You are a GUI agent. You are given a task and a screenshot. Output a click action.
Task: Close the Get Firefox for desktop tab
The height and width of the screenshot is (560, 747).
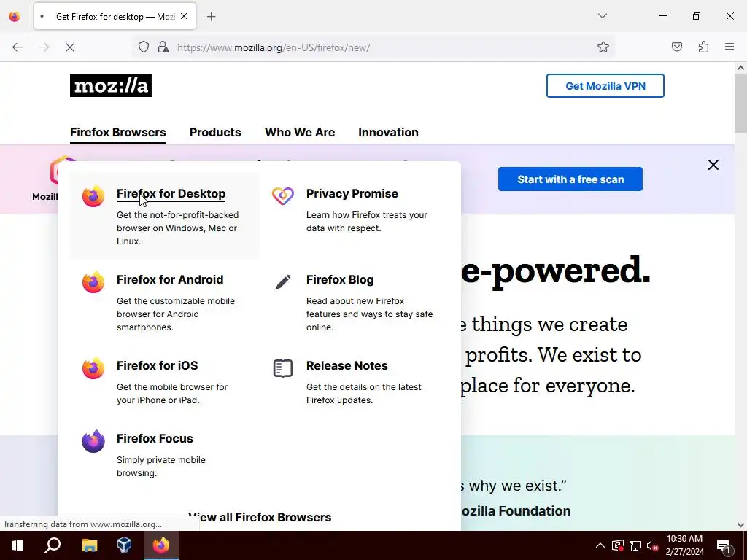(184, 16)
